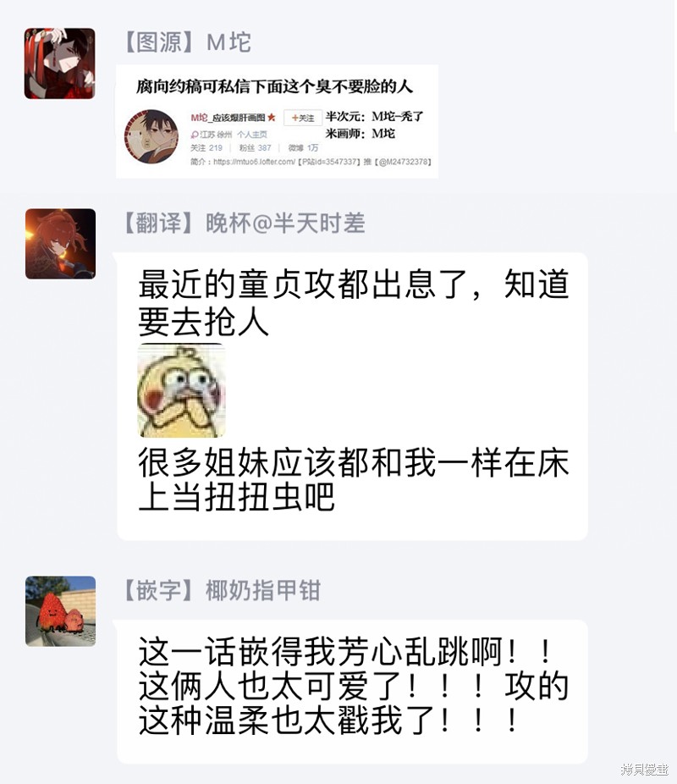Viewport: 677px width, 784px height.
Task: Click the 【图源】M坨 sender name
Action: [x=186, y=42]
